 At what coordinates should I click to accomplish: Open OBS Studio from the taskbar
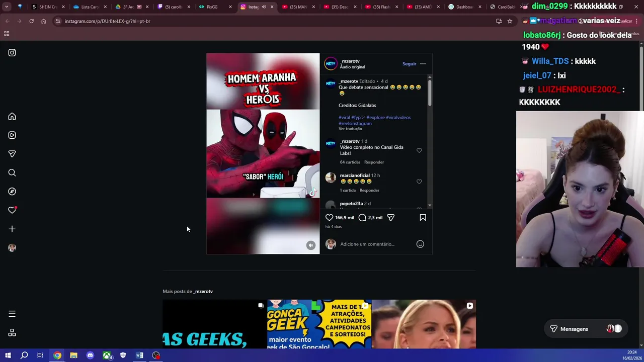click(156, 355)
